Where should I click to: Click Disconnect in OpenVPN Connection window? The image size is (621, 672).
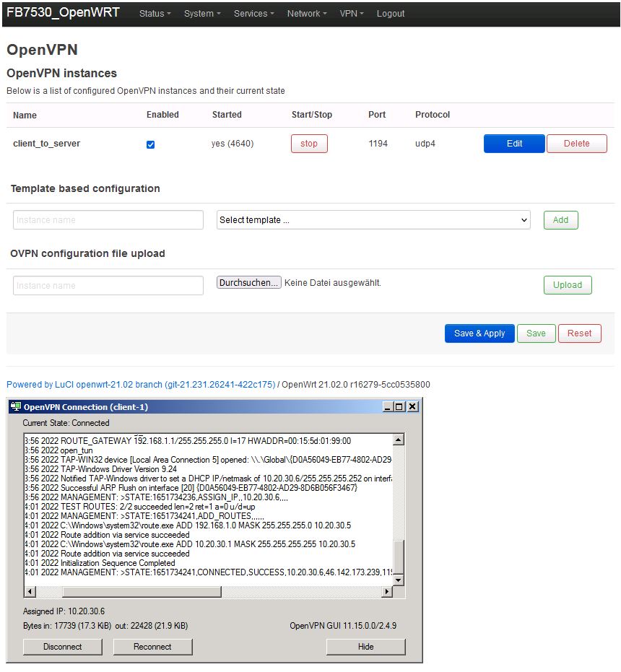[63, 647]
